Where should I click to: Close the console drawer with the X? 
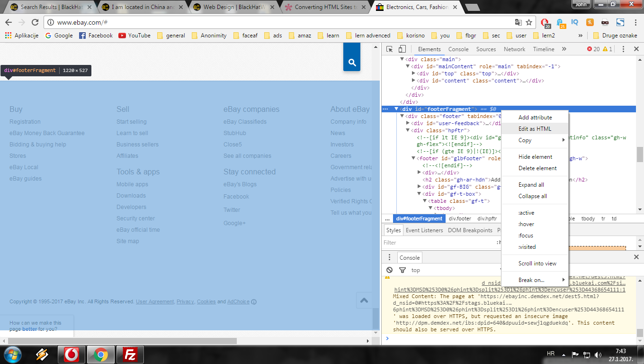point(636,257)
